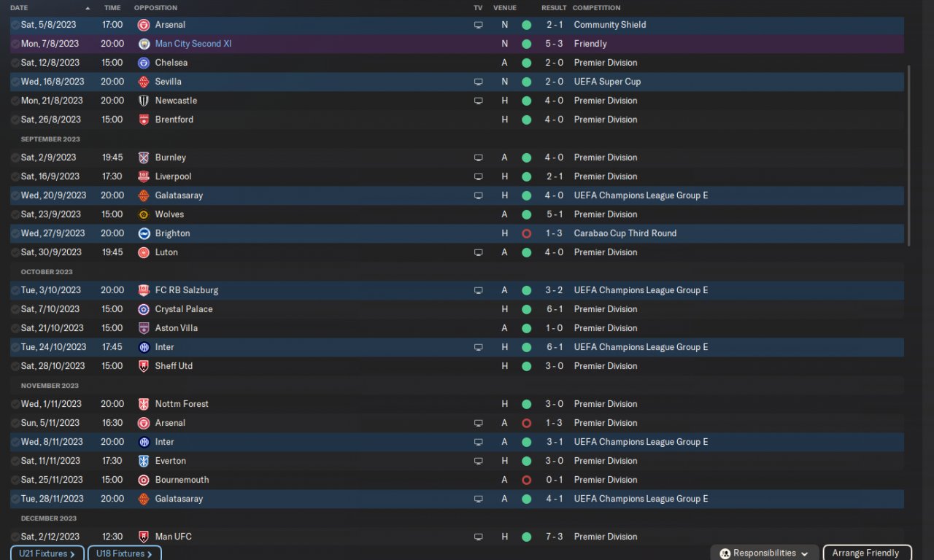Click the TV icon on the FC RB Salzburg row
Screen dimensions: 934x560
point(479,290)
